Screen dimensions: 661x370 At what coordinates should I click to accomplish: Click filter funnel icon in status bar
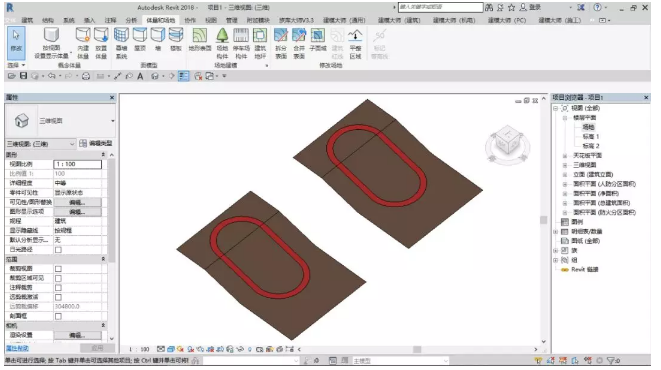click(x=611, y=360)
